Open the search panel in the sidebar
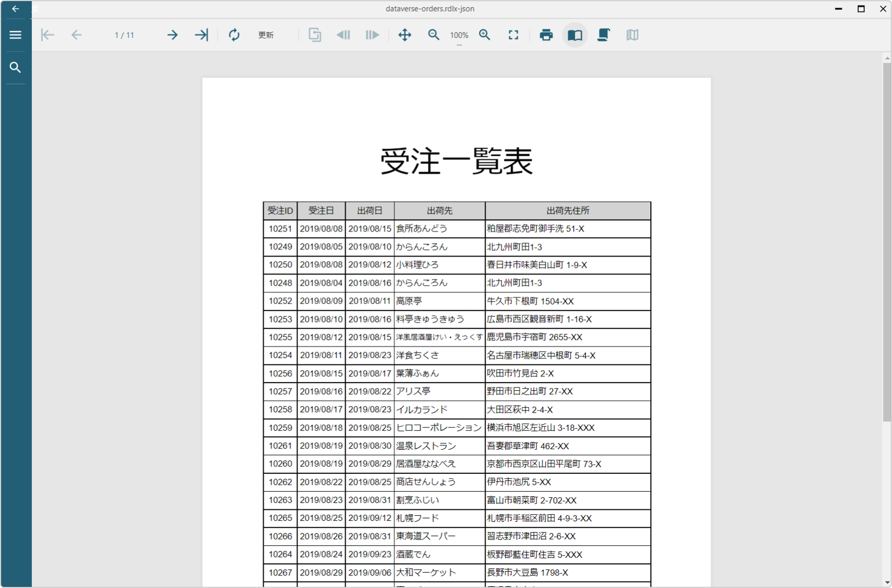Image resolution: width=892 pixels, height=588 pixels. pos(15,67)
